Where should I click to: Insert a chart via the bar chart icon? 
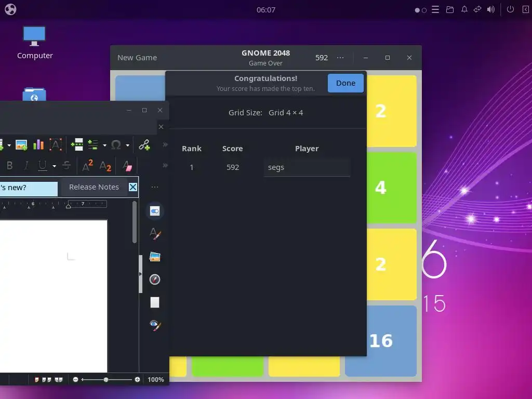pyautogui.click(x=38, y=145)
